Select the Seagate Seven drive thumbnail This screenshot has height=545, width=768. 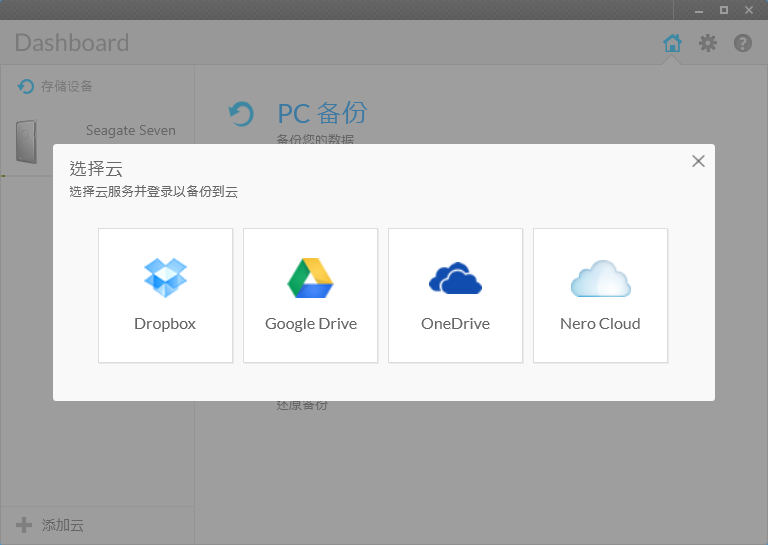pyautogui.click(x=27, y=141)
